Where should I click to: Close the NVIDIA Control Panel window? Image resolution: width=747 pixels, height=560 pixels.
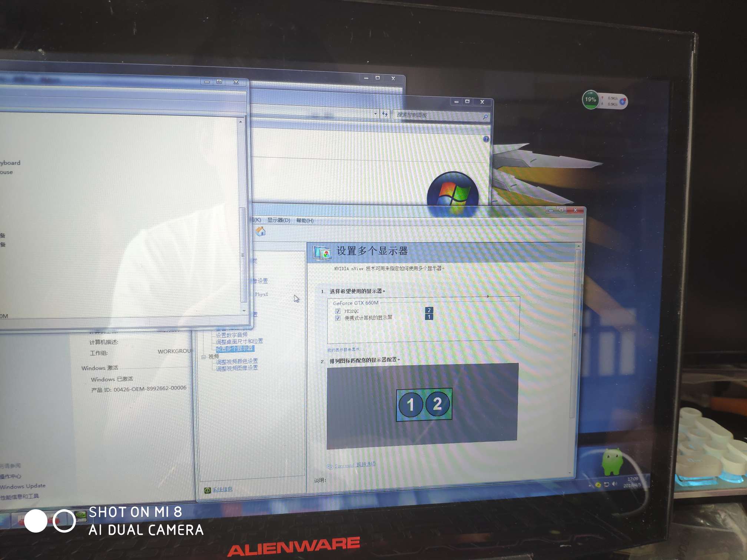575,210
